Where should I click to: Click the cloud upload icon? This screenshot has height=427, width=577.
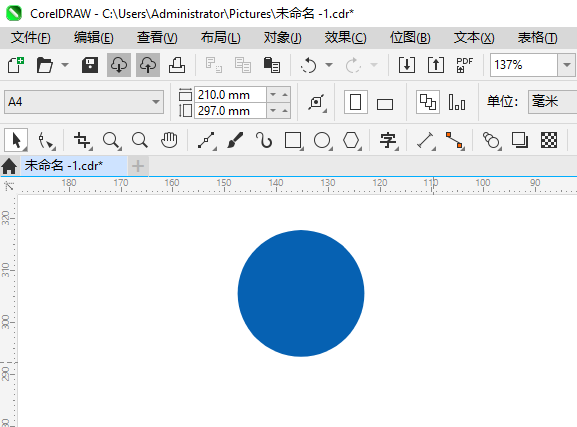(148, 65)
